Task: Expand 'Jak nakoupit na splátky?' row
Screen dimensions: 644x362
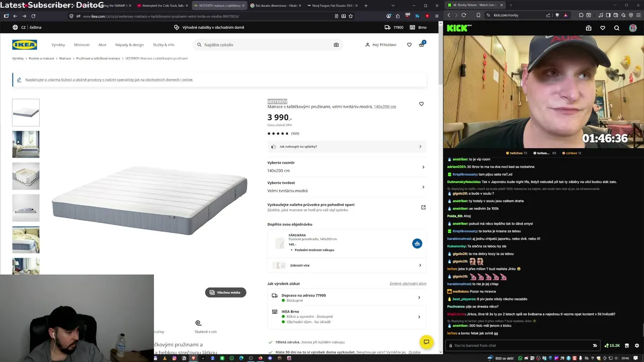Action: (347, 146)
